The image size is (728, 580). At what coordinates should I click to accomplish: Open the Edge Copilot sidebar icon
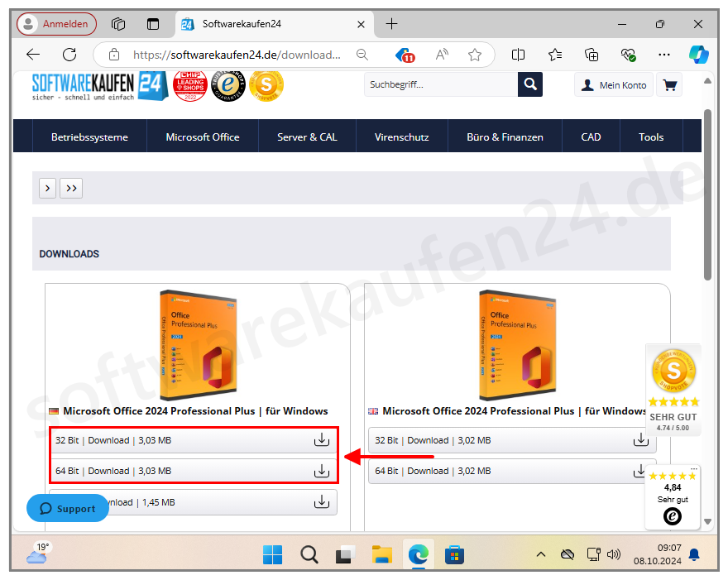[x=698, y=55]
